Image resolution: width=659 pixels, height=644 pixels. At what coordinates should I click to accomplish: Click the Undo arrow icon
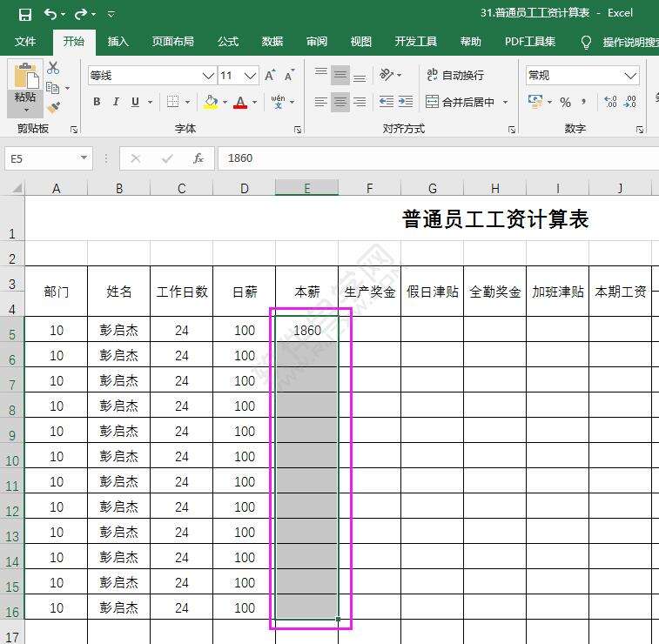[x=50, y=14]
